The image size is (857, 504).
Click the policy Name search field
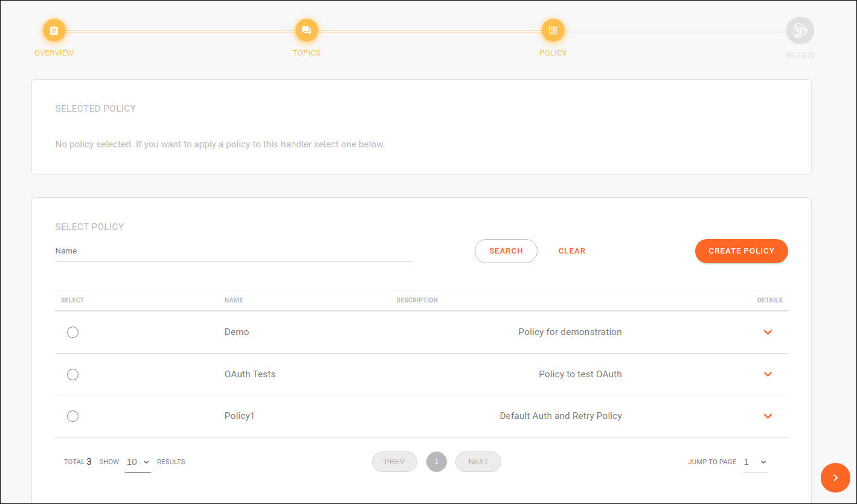click(234, 251)
